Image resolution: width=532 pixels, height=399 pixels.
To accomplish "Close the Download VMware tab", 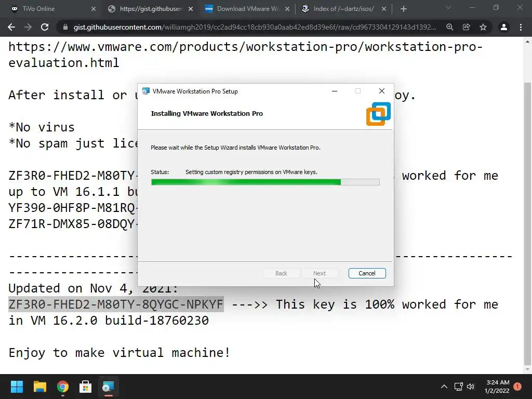I will [287, 9].
